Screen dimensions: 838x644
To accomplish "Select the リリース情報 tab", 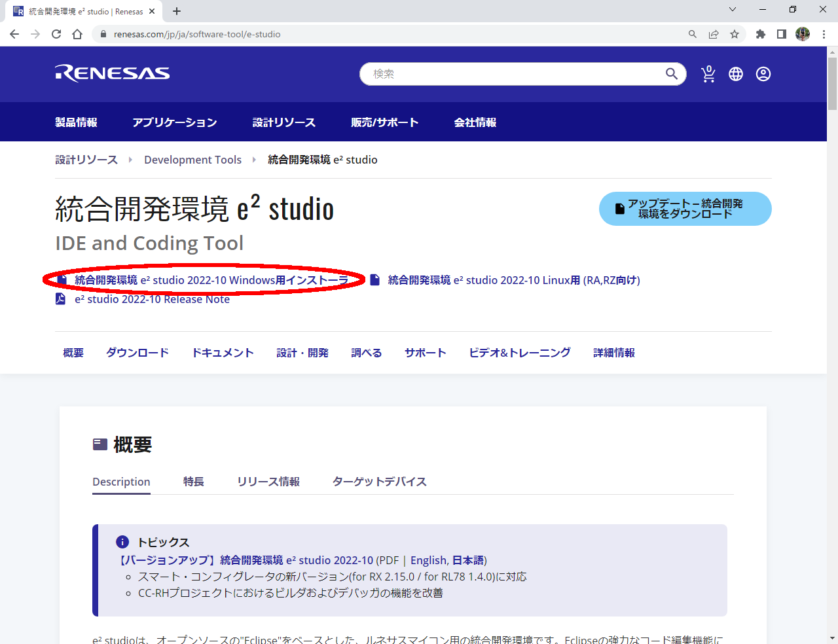I will coord(268,482).
